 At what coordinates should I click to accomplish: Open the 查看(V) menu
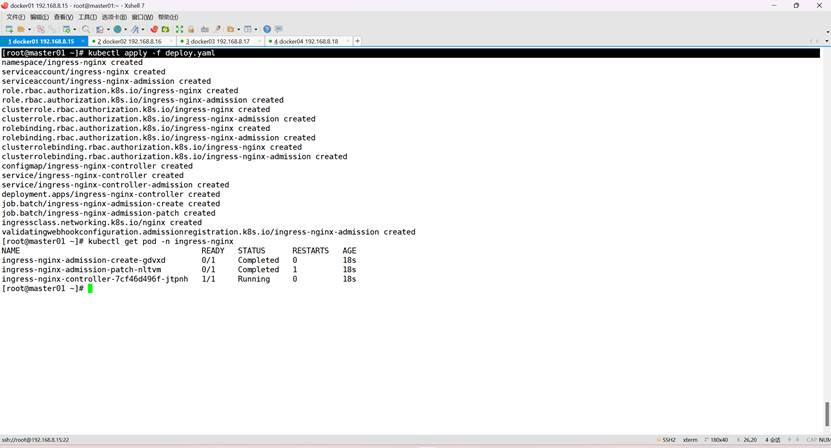point(63,17)
